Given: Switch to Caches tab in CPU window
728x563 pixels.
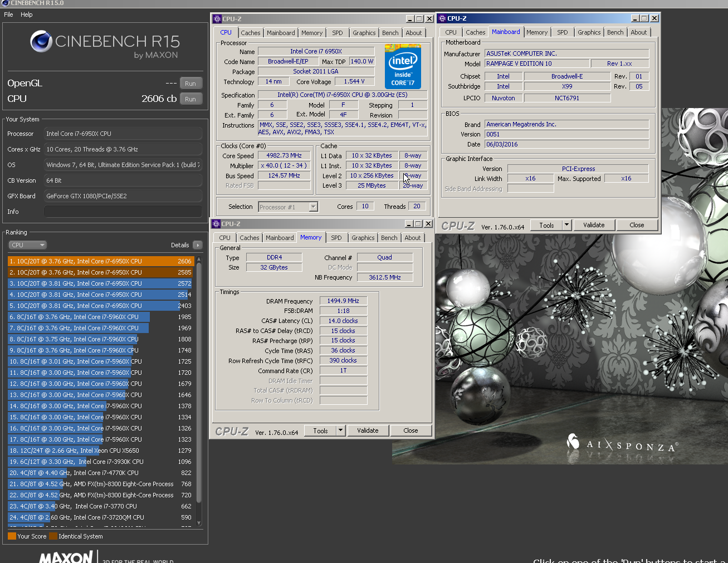Looking at the screenshot, I should tap(251, 33).
